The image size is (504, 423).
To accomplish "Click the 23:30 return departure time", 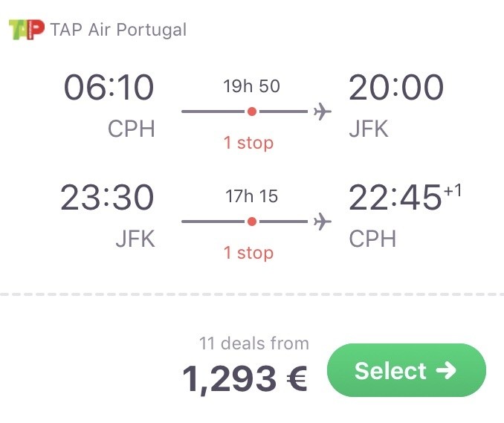I will pyautogui.click(x=107, y=197).
